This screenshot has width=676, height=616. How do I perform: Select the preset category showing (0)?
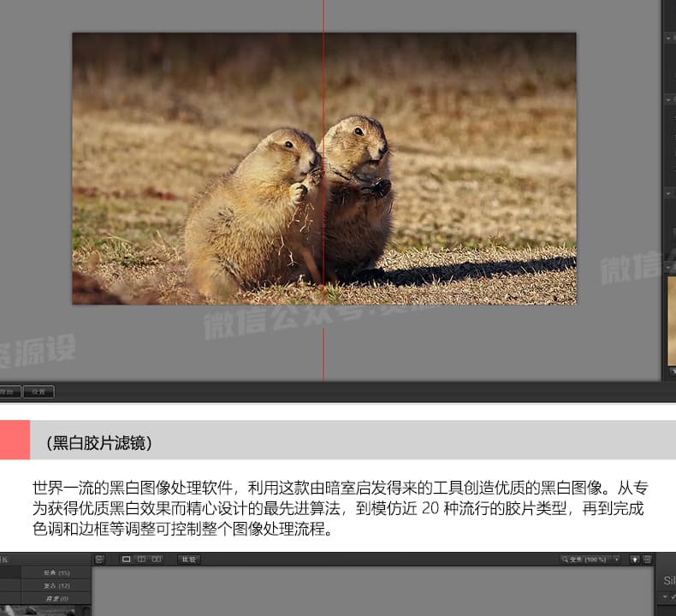click(x=56, y=599)
